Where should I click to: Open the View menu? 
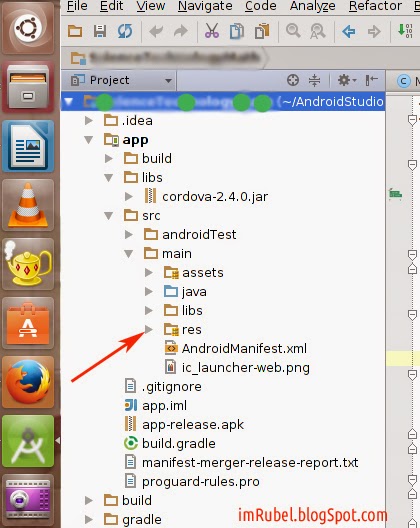[x=151, y=6]
